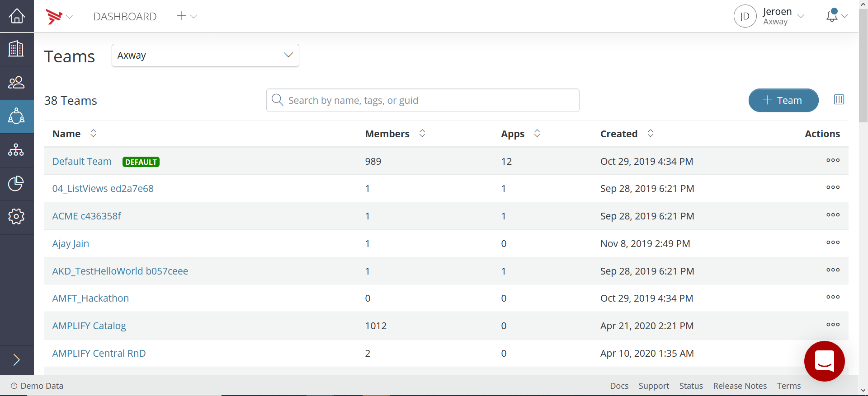Open the Home icon in sidebar
The width and height of the screenshot is (868, 396).
pos(17,16)
